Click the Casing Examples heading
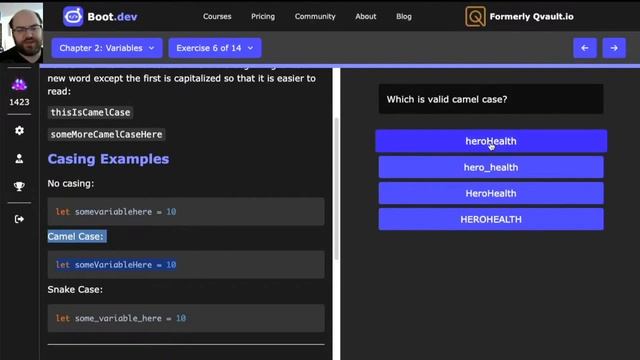The image size is (640, 360). [108, 159]
